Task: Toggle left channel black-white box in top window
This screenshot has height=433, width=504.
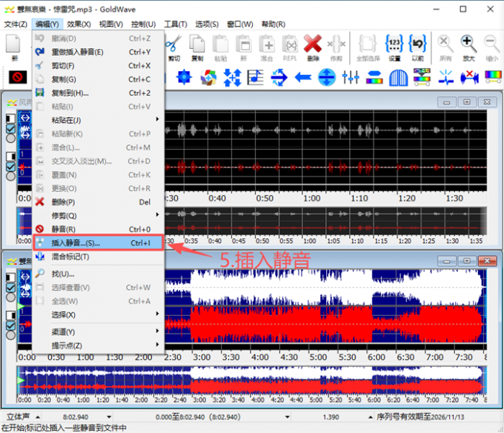Action: click(x=10, y=119)
